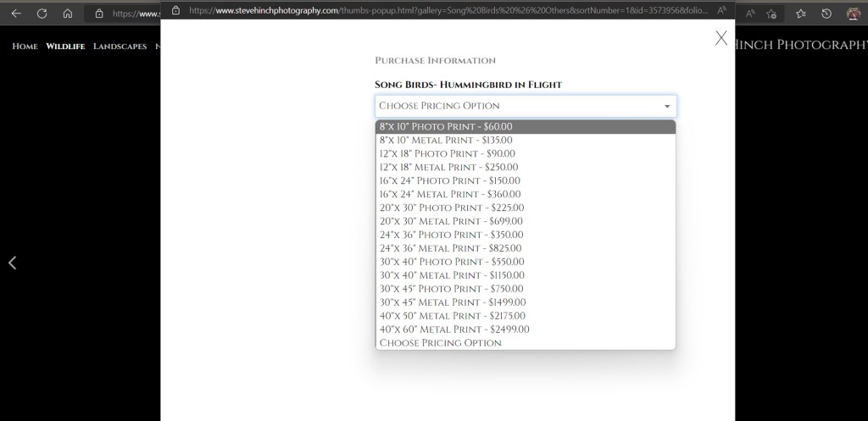Close the purchase popup with X
868x421 pixels.
pos(721,37)
